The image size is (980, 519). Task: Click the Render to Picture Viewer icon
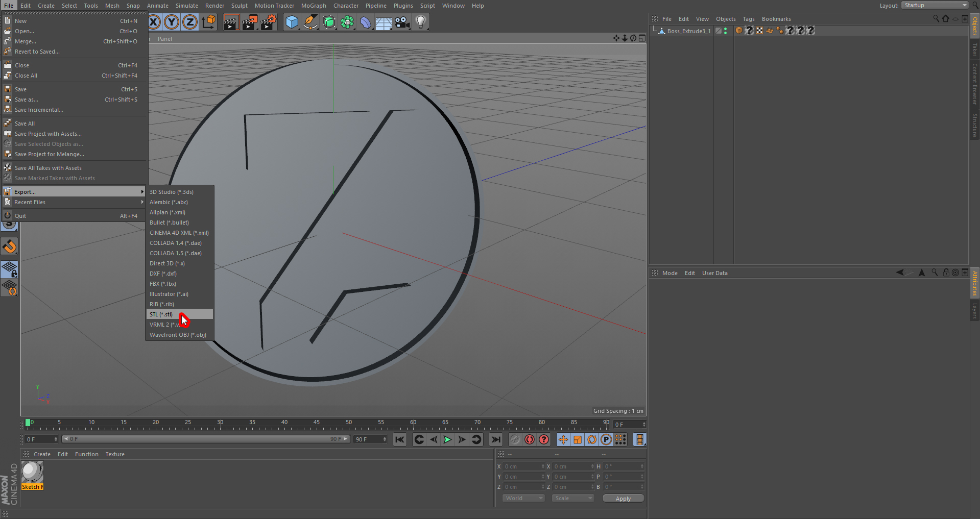point(250,22)
